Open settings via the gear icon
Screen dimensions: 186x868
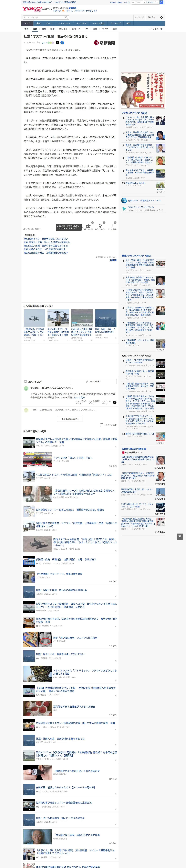tap(161, 18)
